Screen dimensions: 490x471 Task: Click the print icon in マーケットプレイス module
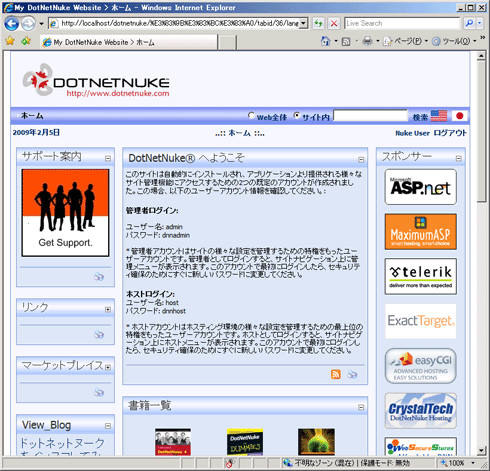tap(99, 392)
